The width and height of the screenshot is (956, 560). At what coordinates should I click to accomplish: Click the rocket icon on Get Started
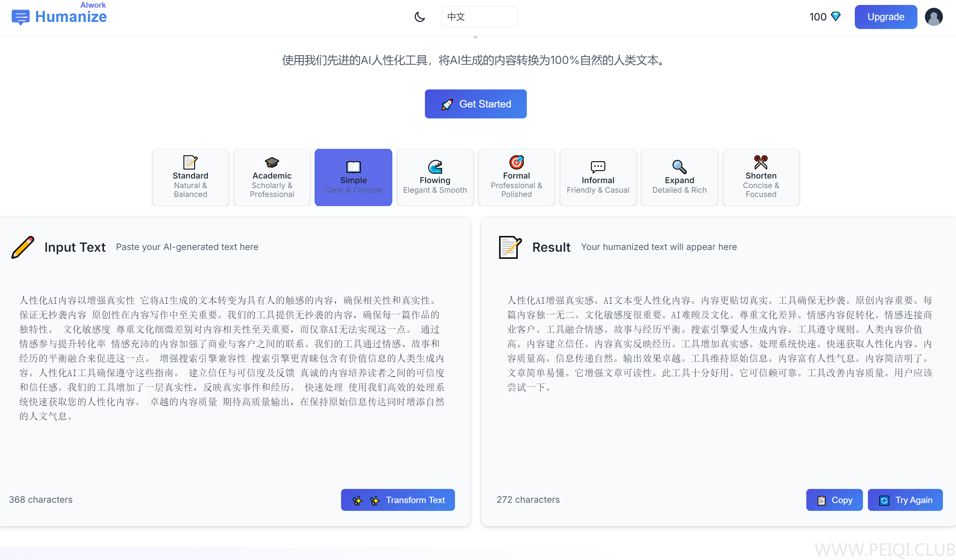(447, 104)
